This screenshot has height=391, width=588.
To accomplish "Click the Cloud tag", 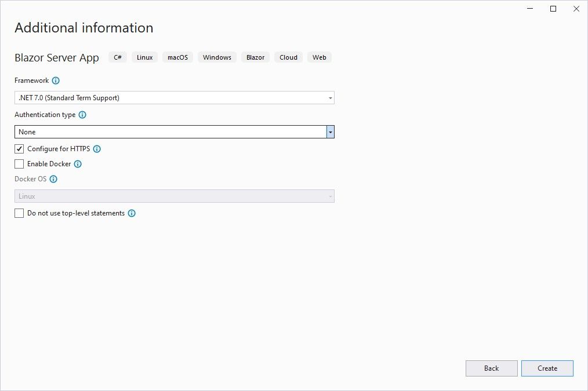I will point(288,57).
